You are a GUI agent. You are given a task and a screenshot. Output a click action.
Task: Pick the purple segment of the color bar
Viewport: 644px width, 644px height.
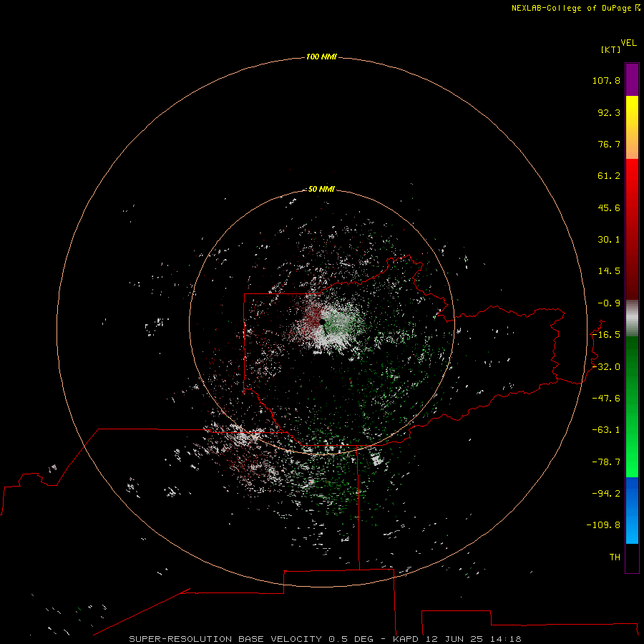(x=632, y=79)
